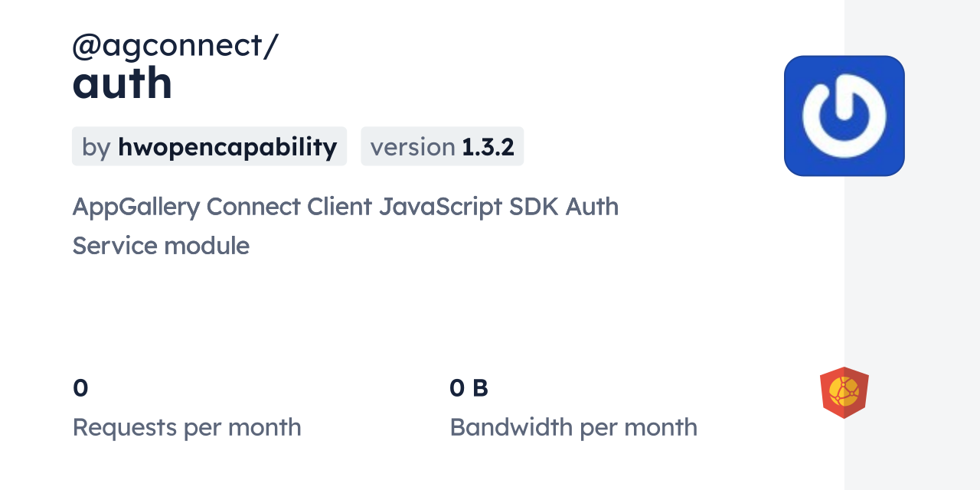
Task: Click the "Bandwidth per month" label
Action: [x=573, y=427]
